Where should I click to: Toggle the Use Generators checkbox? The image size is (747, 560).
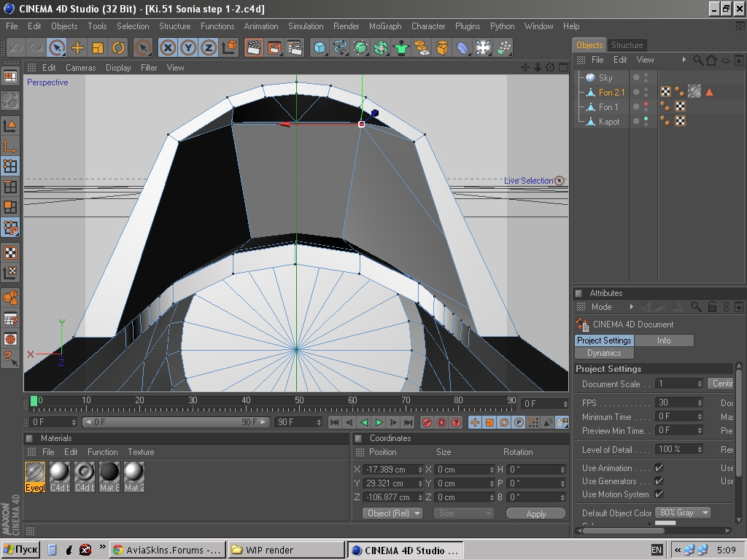[x=659, y=481]
